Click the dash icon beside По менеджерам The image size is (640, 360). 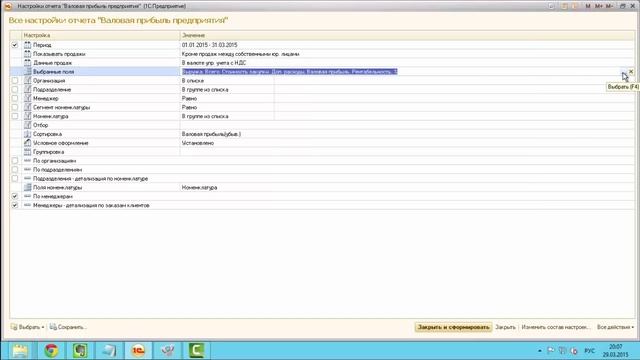click(27, 196)
